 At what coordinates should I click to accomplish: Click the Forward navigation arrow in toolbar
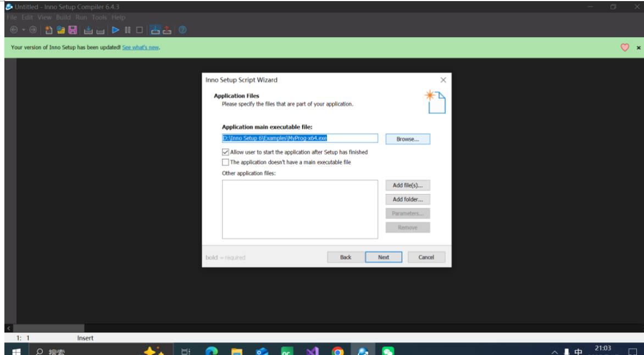(x=33, y=30)
